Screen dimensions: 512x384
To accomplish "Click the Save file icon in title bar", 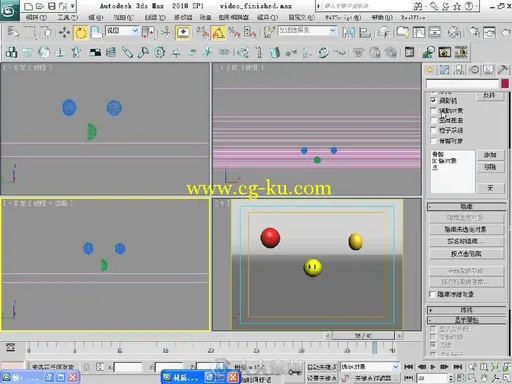I will click(51, 6).
